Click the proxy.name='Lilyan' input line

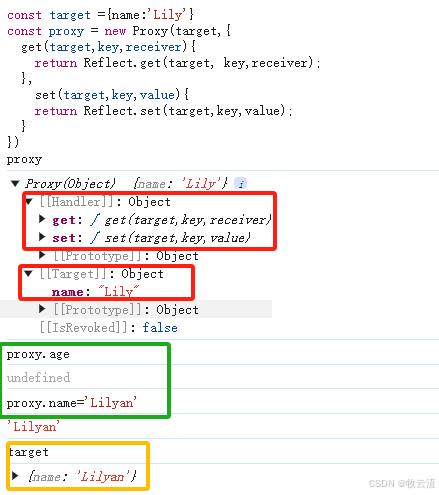pos(72,403)
